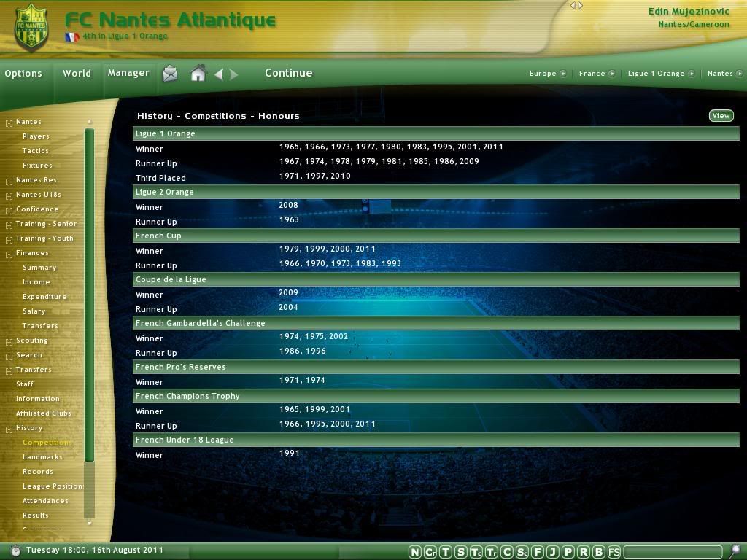Click the right arrow at top of header
The image size is (747, 560).
click(580, 6)
